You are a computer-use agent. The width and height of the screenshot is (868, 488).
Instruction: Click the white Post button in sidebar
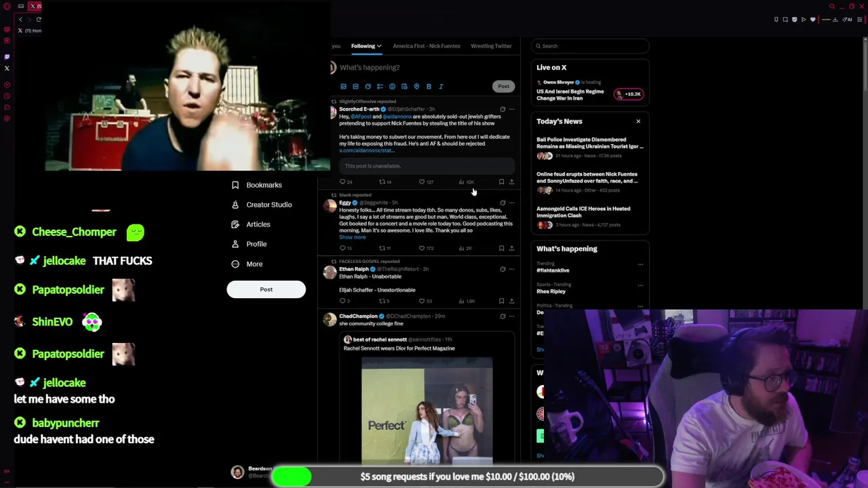tap(266, 289)
